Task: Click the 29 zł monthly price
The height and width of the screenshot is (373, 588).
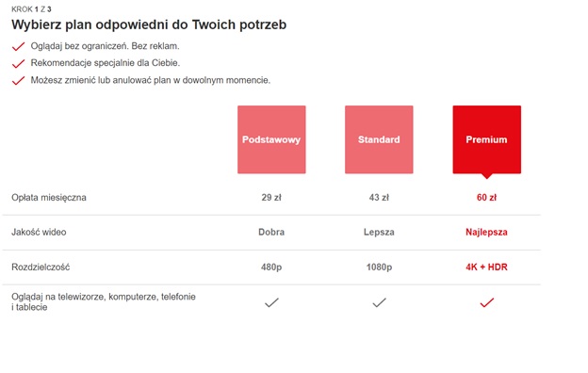Action: [271, 198]
